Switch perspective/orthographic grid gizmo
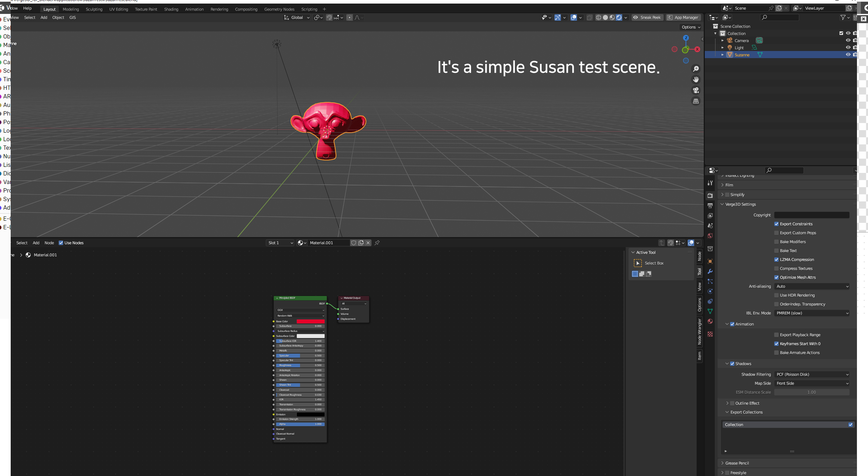Screen dimensions: 868x476 (x=696, y=101)
